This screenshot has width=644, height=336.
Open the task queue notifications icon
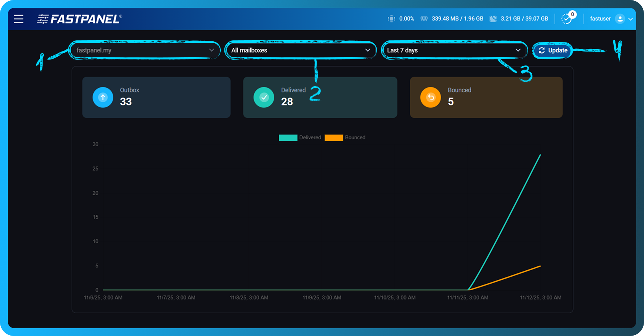pos(566,19)
